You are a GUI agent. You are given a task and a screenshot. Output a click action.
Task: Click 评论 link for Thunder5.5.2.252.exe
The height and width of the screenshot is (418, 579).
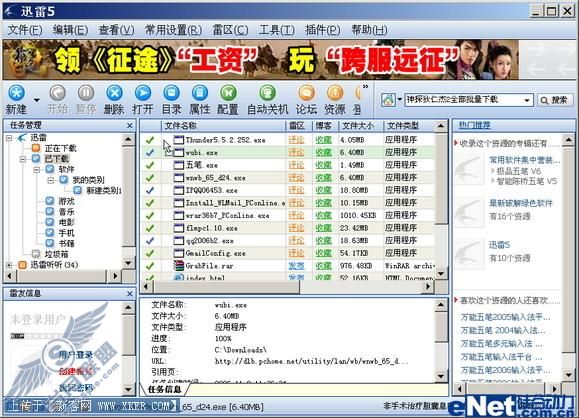click(296, 140)
